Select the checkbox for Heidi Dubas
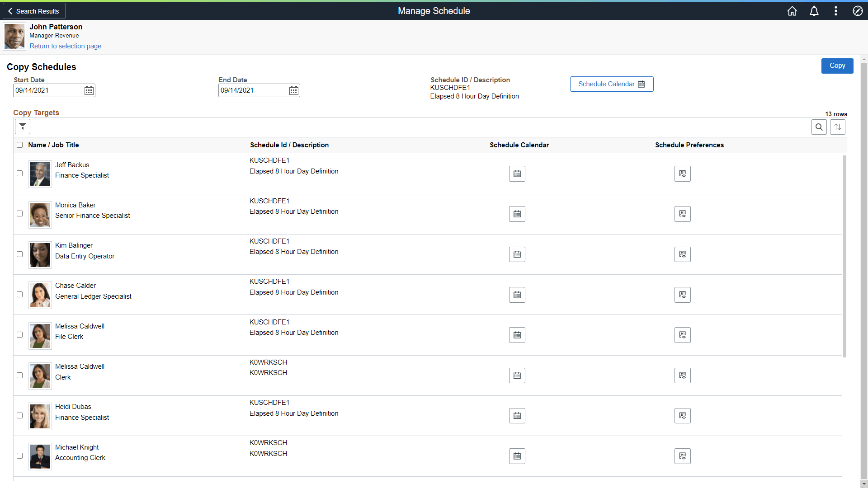The width and height of the screenshot is (868, 488). 19,415
